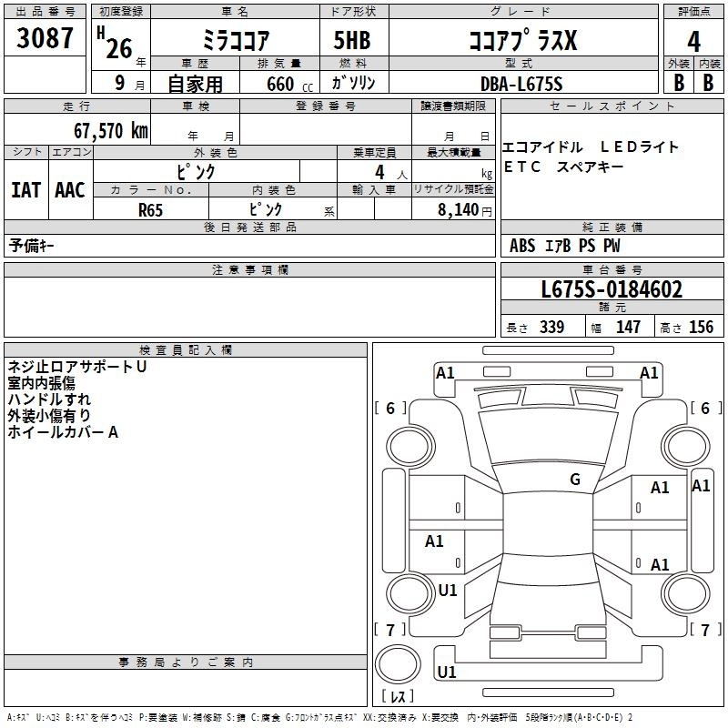The height and width of the screenshot is (728, 728).
Task: Click the lot number 3087
Action: click(x=45, y=39)
